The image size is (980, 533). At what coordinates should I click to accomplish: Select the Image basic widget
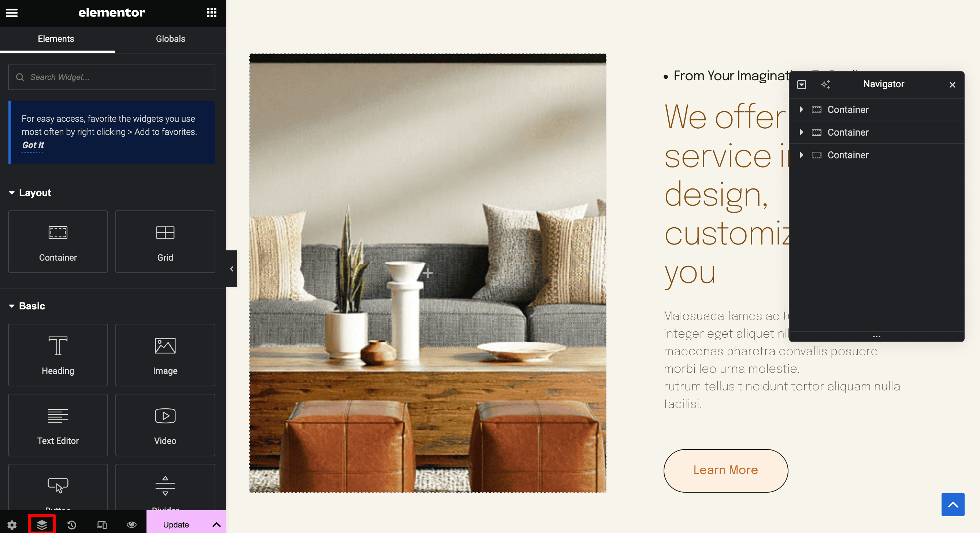(x=165, y=355)
